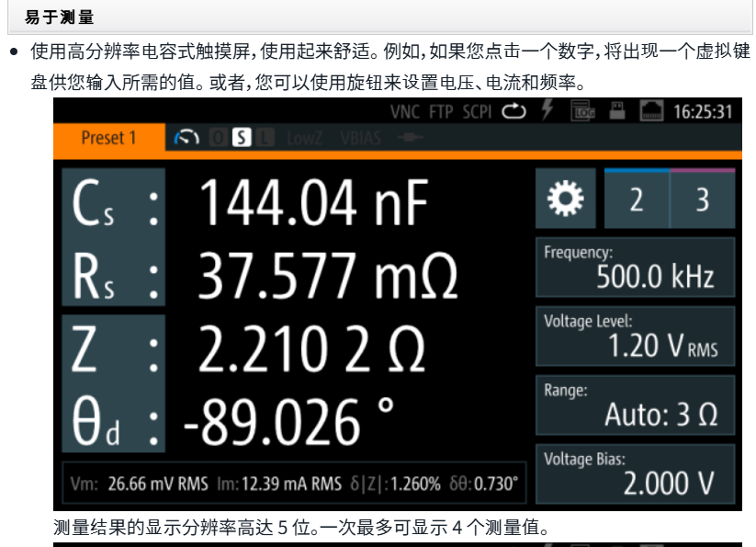Switch to the Preset 1 tab
The width and height of the screenshot is (756, 547).
108,138
